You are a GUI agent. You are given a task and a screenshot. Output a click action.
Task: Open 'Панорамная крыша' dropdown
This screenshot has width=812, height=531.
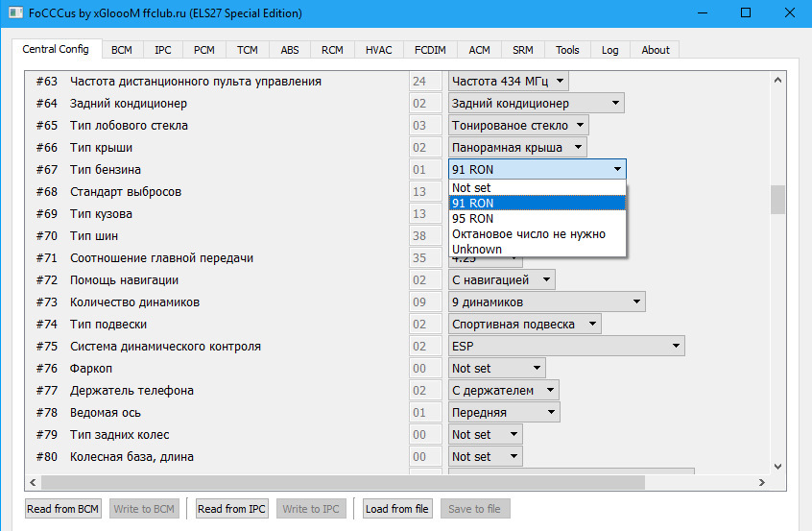pyautogui.click(x=517, y=148)
